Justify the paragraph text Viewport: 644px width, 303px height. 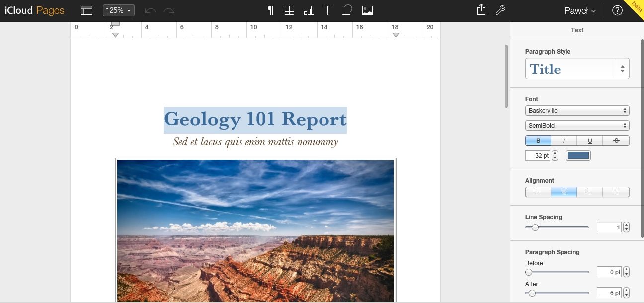[616, 192]
